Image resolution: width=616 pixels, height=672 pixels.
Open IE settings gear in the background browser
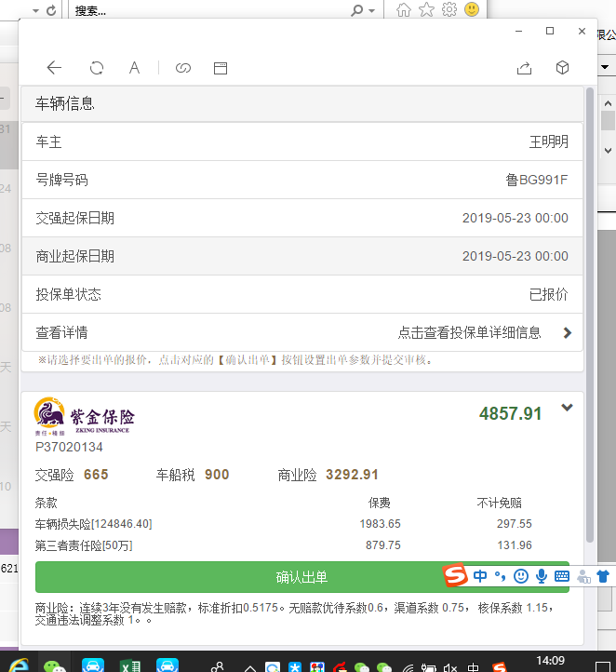(449, 9)
